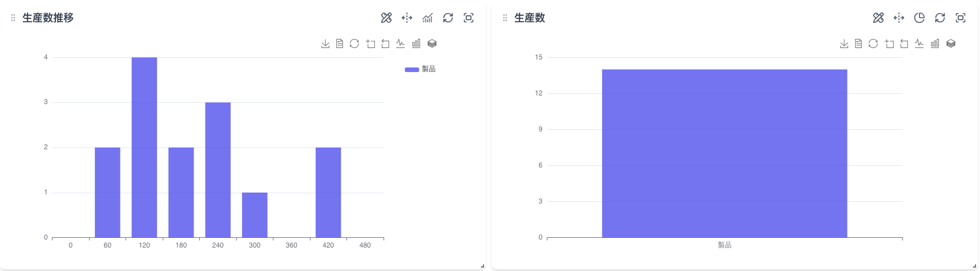Click the 製品 bar in 生産数 chart

click(724, 153)
